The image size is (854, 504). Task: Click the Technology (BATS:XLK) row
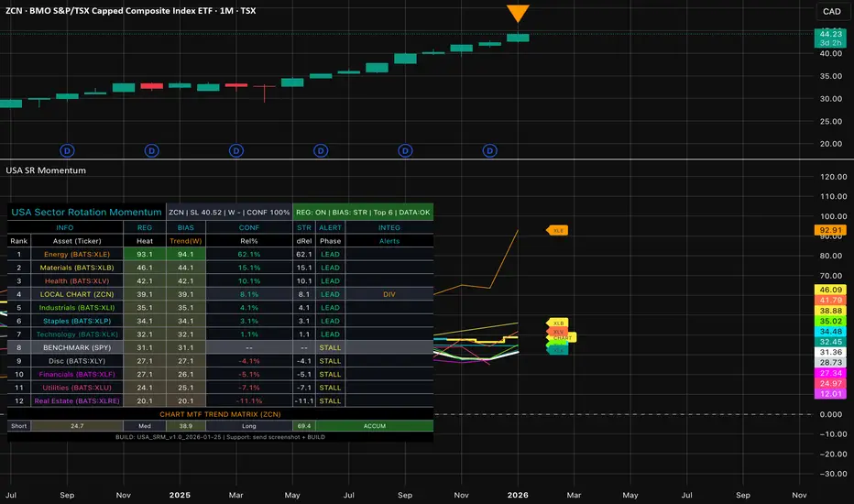(x=220, y=334)
